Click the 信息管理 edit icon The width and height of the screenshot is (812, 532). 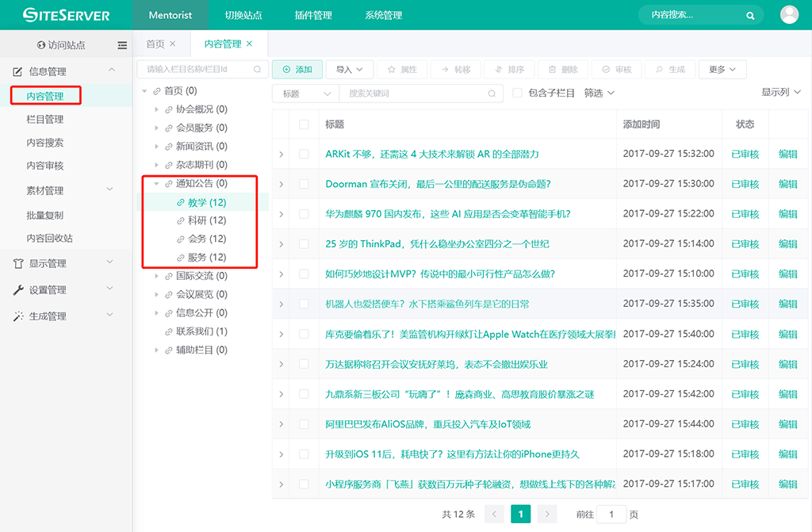click(x=17, y=71)
